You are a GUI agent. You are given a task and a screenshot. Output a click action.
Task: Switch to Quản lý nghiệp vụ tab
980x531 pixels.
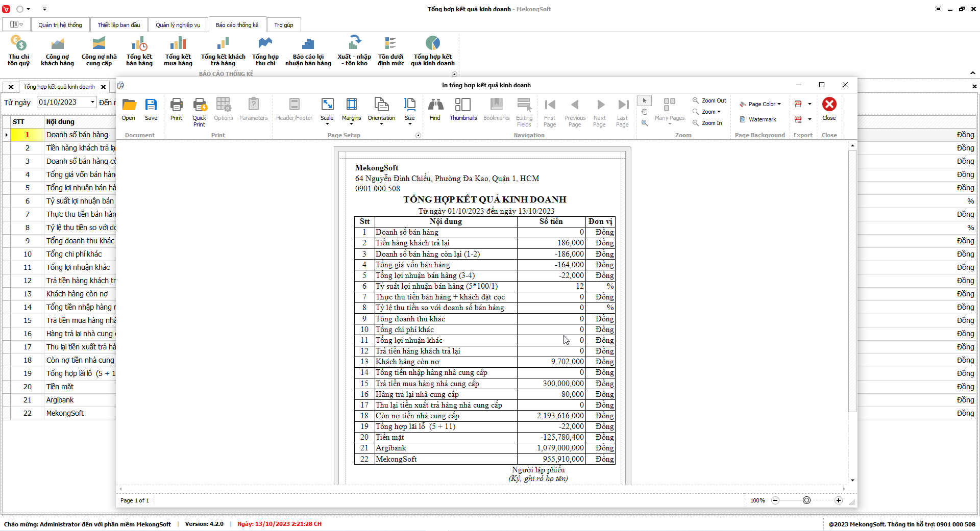coord(178,25)
